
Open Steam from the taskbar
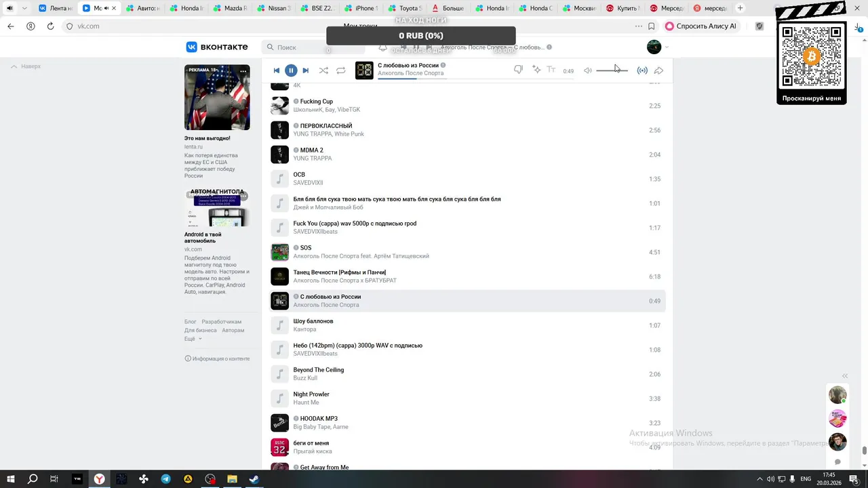tap(254, 479)
